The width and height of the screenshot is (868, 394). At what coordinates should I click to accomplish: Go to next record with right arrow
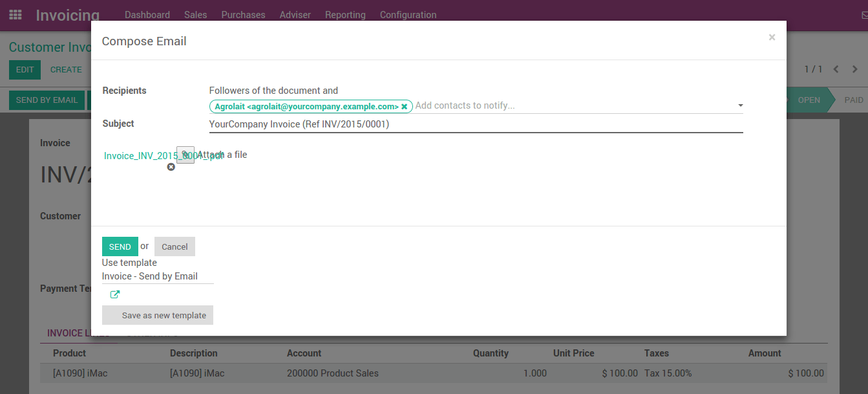[x=854, y=69]
